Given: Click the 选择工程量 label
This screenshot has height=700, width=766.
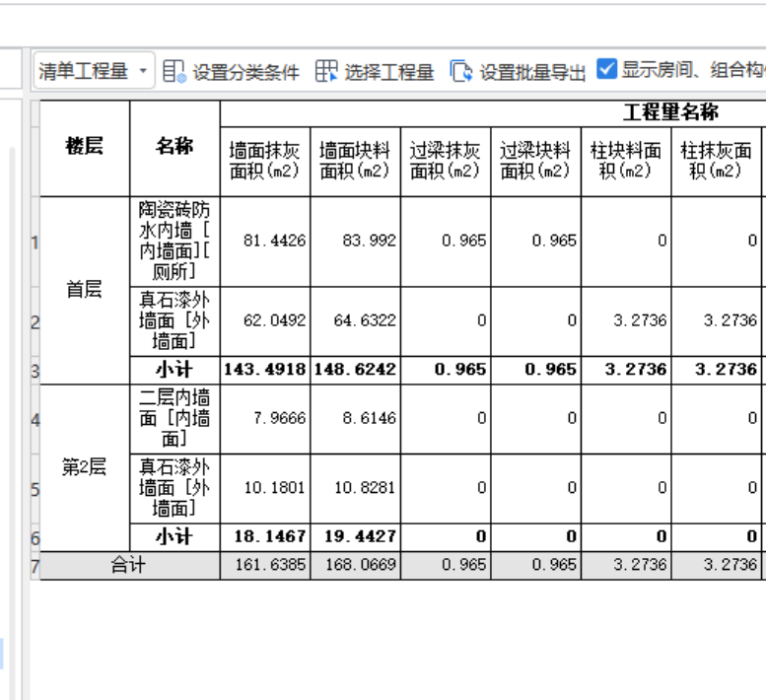Looking at the screenshot, I should tap(389, 72).
